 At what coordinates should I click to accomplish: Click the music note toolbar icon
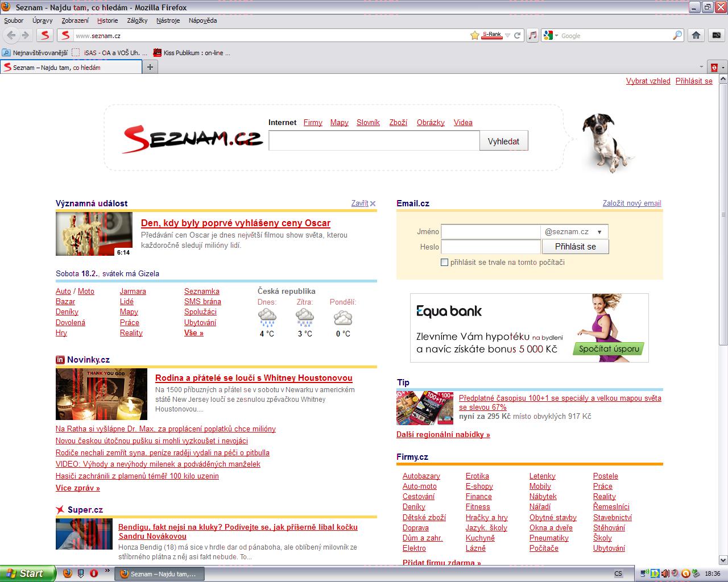pos(532,35)
